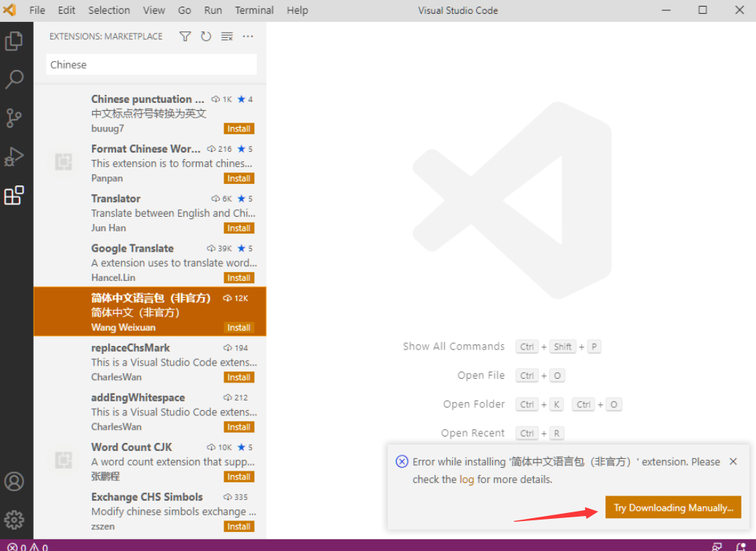
Task: Refresh the extensions marketplace list
Action: (x=206, y=36)
